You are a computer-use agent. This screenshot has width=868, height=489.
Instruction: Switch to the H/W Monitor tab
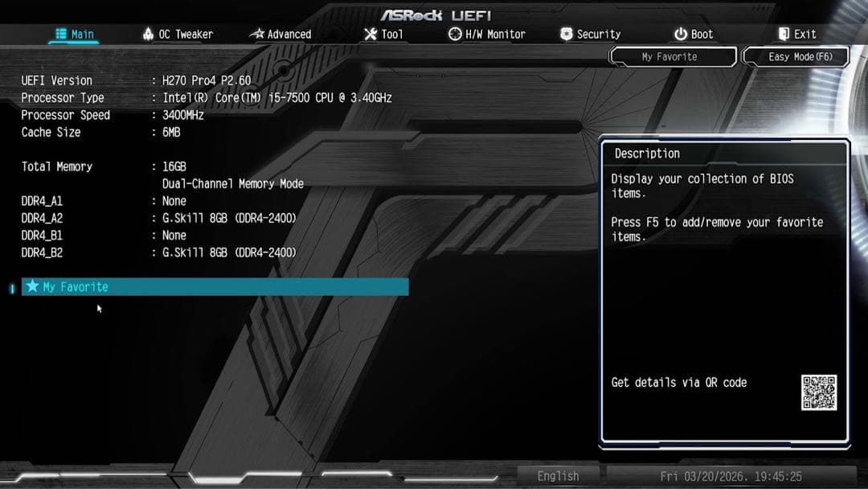pos(486,34)
